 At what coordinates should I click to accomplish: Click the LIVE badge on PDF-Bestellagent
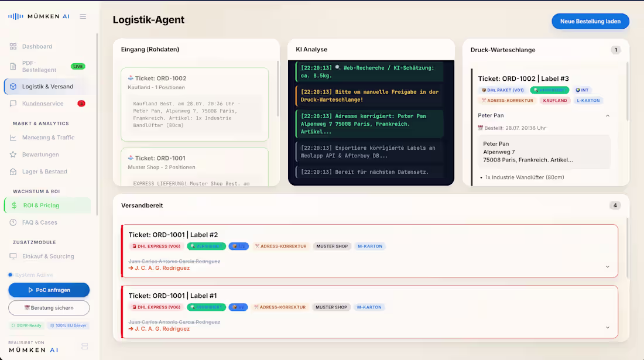[x=78, y=67]
